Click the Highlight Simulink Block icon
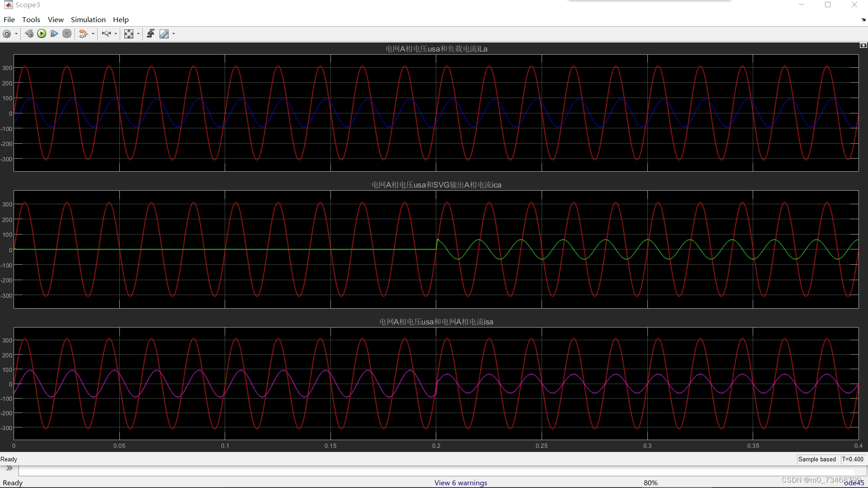Image resolution: width=868 pixels, height=488 pixels. pyautogui.click(x=83, y=34)
